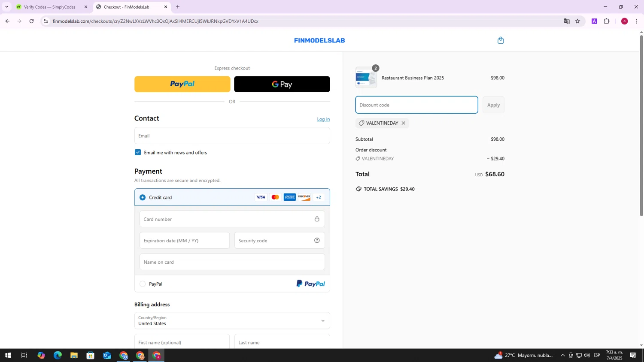Go to FINMODELSLAB home via logo
The height and width of the screenshot is (362, 644).
tap(319, 41)
